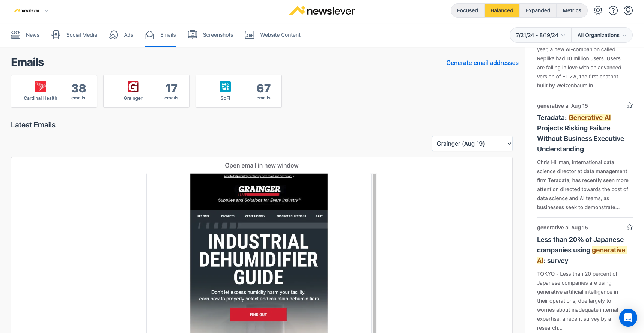This screenshot has width=644, height=333.
Task: Click the Industrial Dehumidifier Guide banner
Action: pyautogui.click(x=259, y=259)
